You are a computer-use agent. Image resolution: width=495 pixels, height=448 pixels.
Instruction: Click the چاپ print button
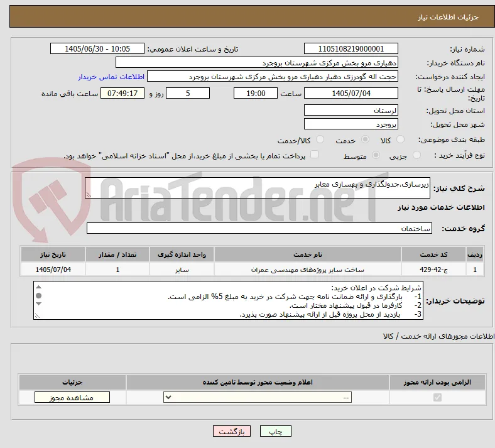(276, 431)
